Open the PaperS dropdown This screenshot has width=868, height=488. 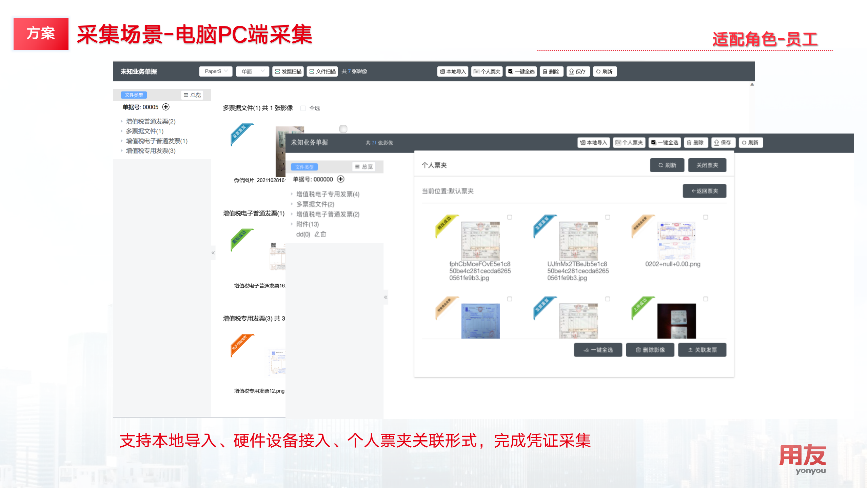pos(216,72)
